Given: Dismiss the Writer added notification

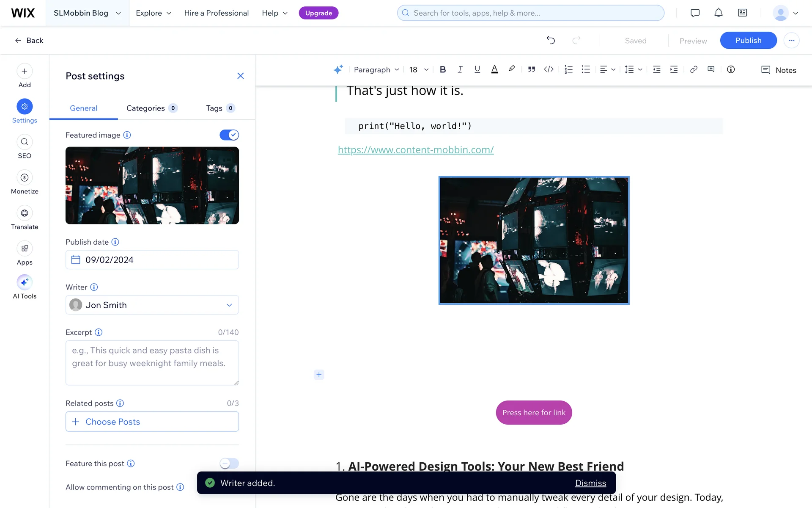Looking at the screenshot, I should 590,483.
